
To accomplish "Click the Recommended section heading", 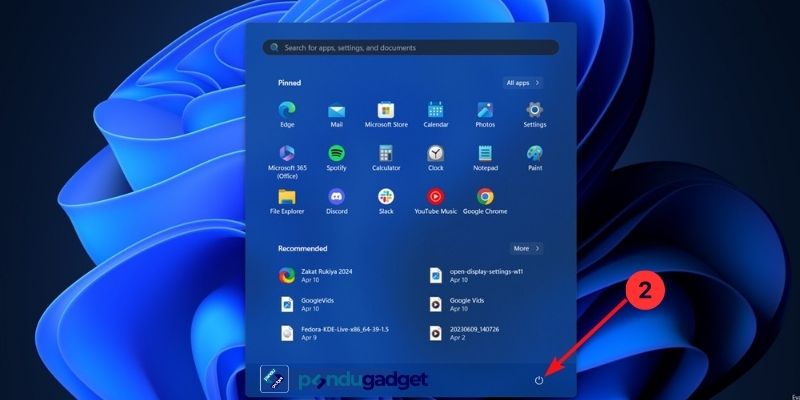I will point(303,248).
